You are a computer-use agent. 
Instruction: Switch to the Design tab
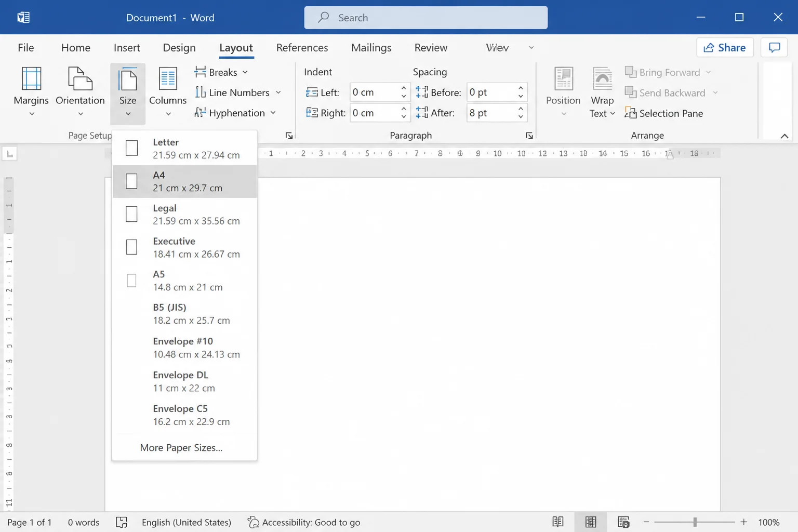click(x=179, y=47)
